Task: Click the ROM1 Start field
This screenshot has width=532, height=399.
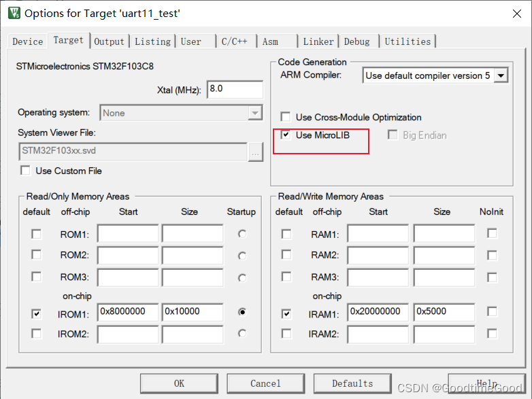Action: [x=128, y=233]
